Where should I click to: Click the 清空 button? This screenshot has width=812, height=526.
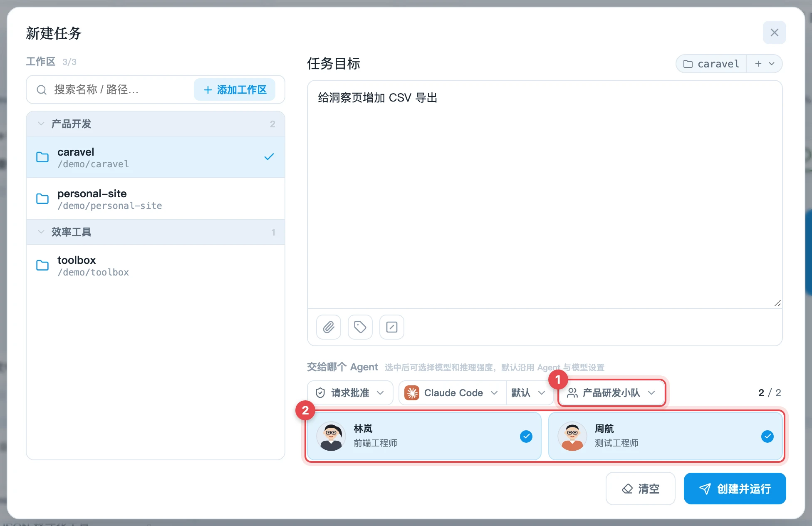(x=641, y=489)
